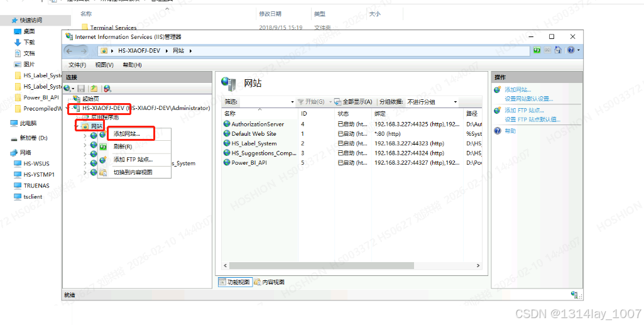Click the sites list horizontal scrollbar thumb
This screenshot has width=644, height=325.
coord(321,266)
